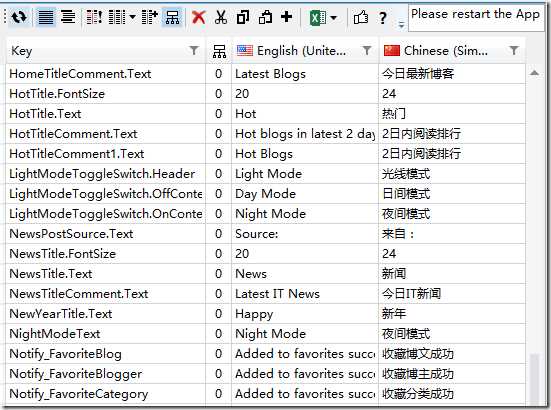This screenshot has height=410, width=551.
Task: Click the show/hide columns icon
Action: pos(117,17)
